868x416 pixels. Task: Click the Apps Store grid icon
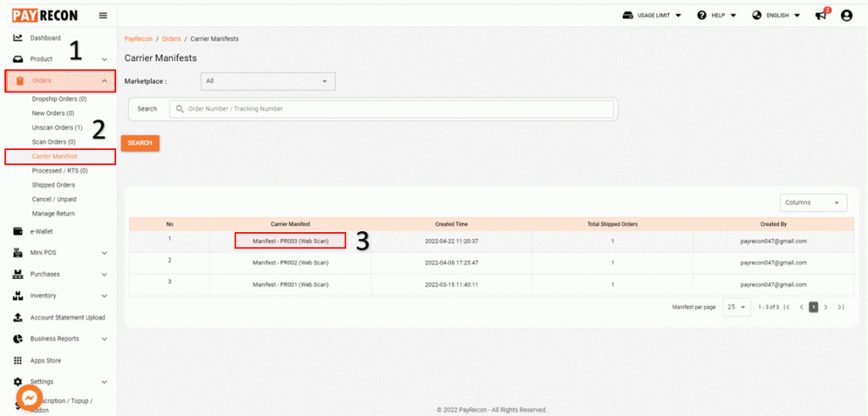pos(18,360)
